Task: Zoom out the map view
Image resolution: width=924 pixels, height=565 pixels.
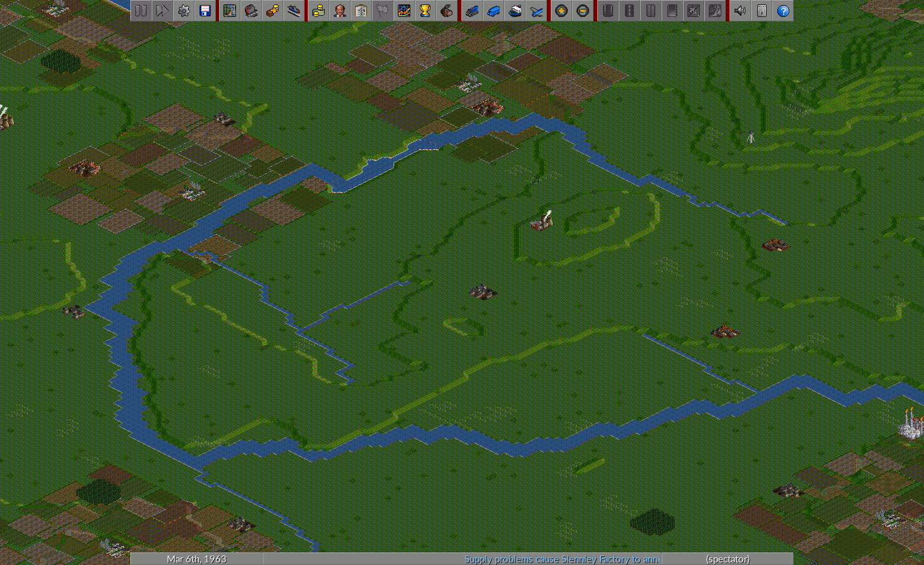Action: point(583,11)
